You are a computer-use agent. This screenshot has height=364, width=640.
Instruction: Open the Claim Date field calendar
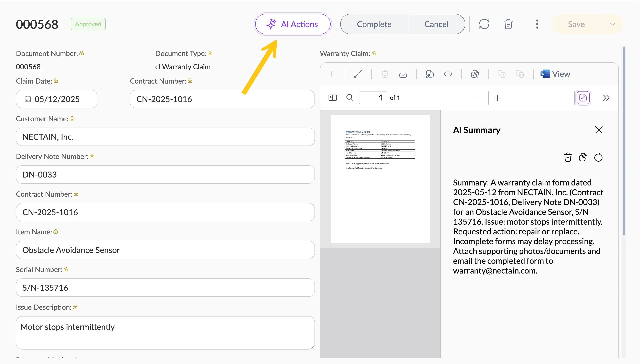28,99
